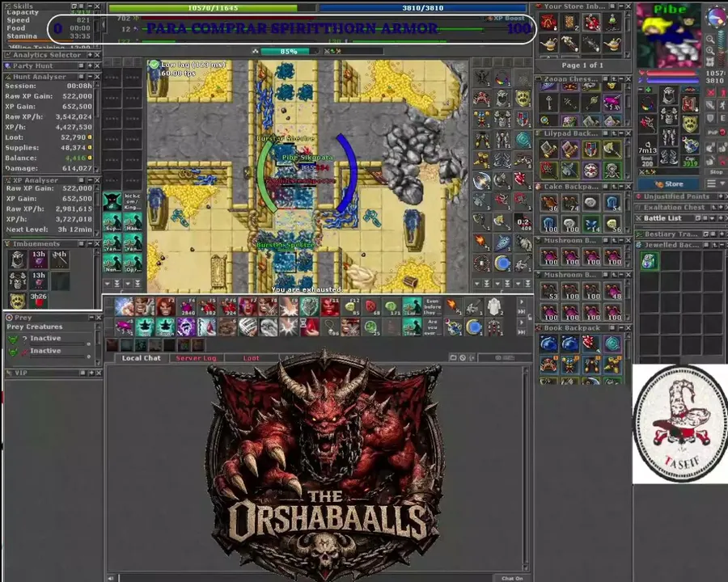Viewport: 728px width, 582px height.
Task: Click the compass rose beside the minimap
Action: coord(715,17)
